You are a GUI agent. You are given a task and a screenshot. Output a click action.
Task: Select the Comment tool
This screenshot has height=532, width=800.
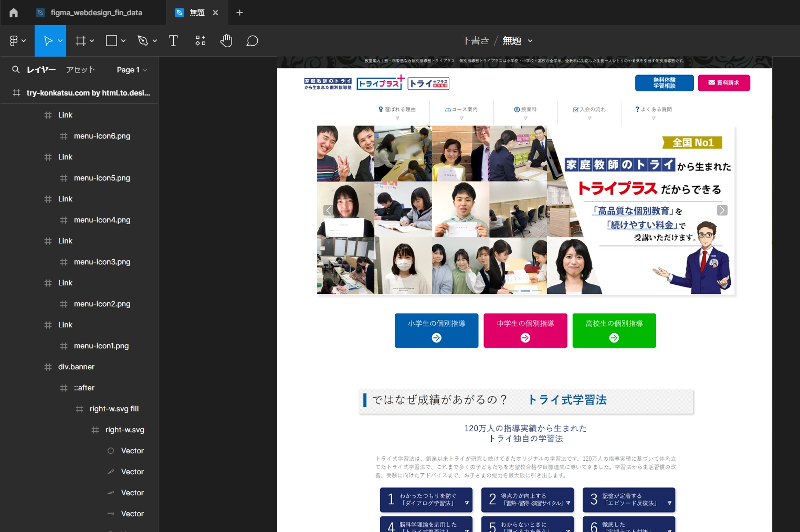coord(252,40)
